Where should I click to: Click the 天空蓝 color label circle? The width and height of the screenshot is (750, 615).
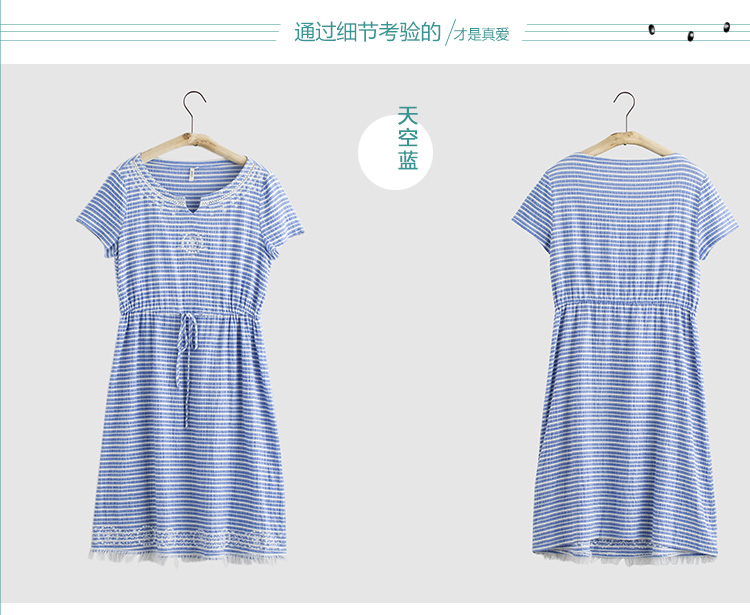coord(396,153)
